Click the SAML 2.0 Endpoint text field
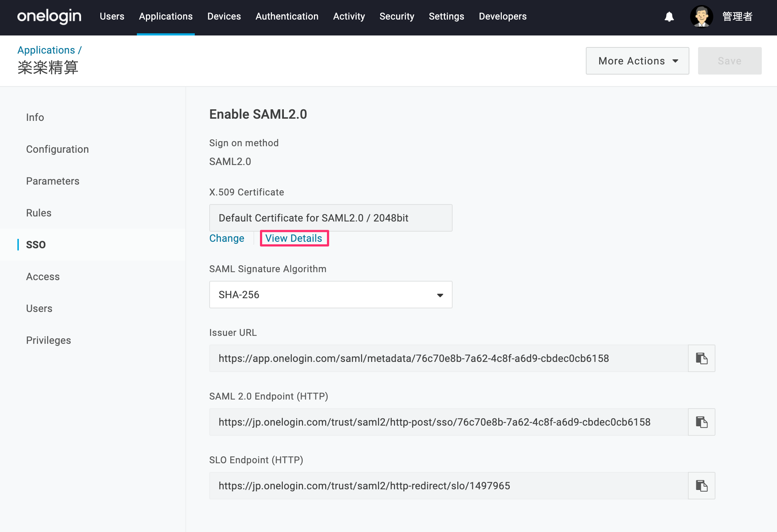Screen dimensions: 777x532 click(x=449, y=422)
